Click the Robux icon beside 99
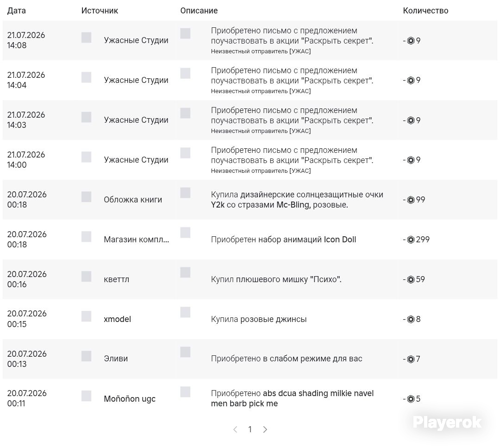Screen dimensions: 500x448 coord(411,200)
